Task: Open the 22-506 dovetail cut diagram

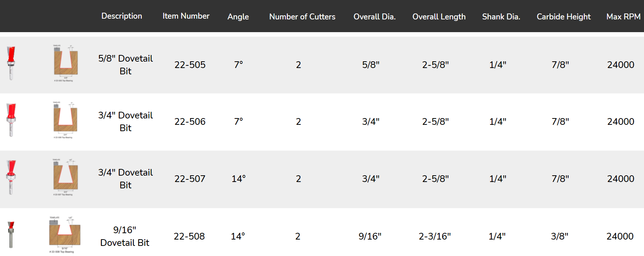Action: pos(65,120)
